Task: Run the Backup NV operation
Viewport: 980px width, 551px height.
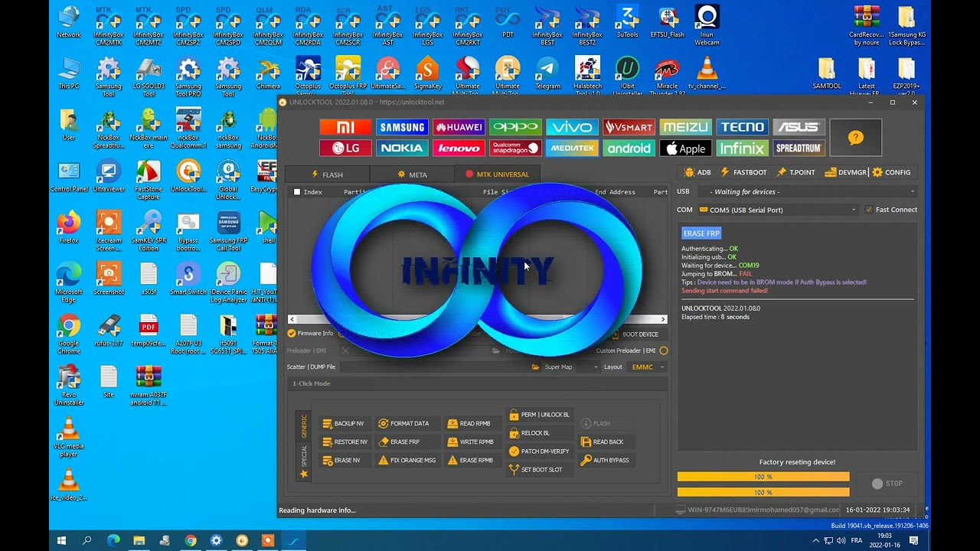Action: (343, 423)
